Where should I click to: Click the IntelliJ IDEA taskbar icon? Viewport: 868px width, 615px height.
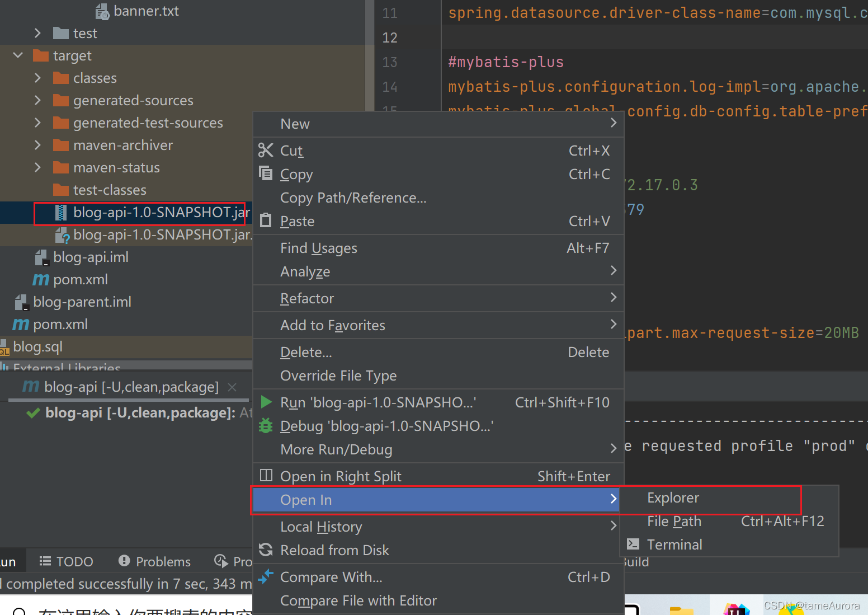(736, 609)
